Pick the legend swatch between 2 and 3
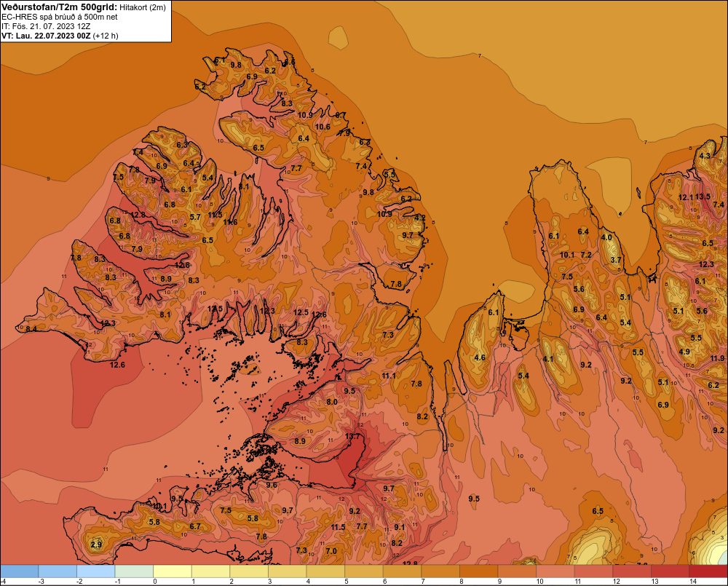 point(249,571)
